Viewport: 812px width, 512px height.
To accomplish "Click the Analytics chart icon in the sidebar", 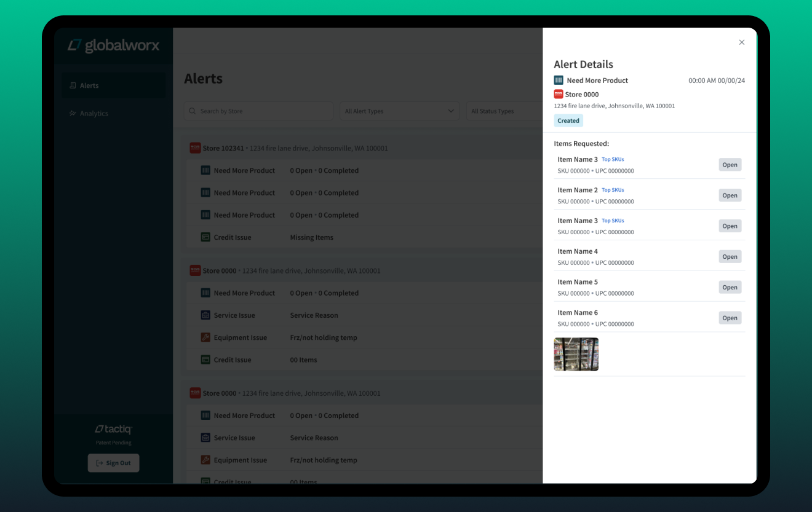I will pos(73,113).
